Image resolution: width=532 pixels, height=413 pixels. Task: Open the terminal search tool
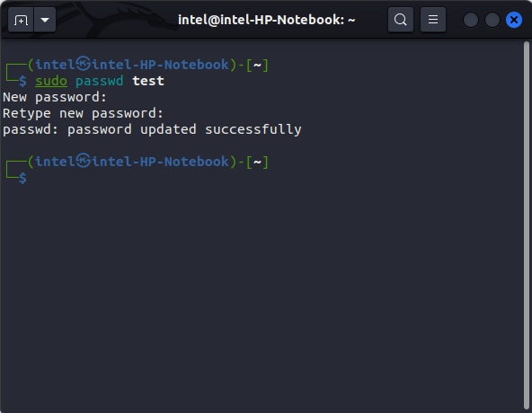point(401,20)
